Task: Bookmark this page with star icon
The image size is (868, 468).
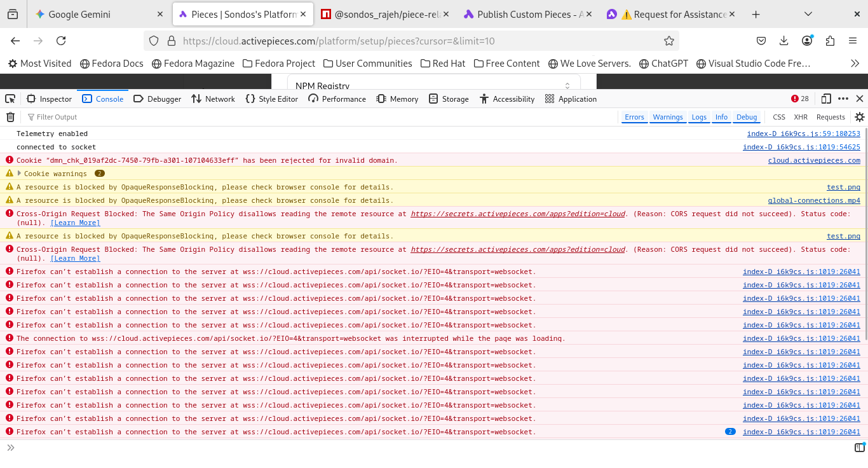Action: click(668, 41)
